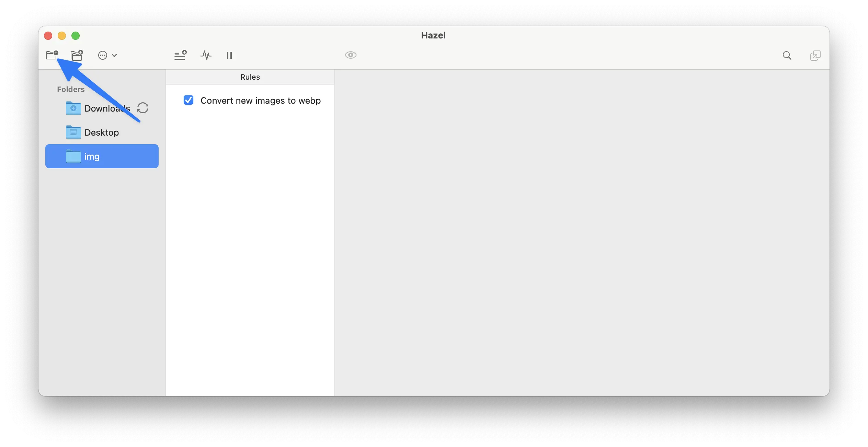Click the add folder group icon
Screen dimensions: 868x447
tap(77, 55)
